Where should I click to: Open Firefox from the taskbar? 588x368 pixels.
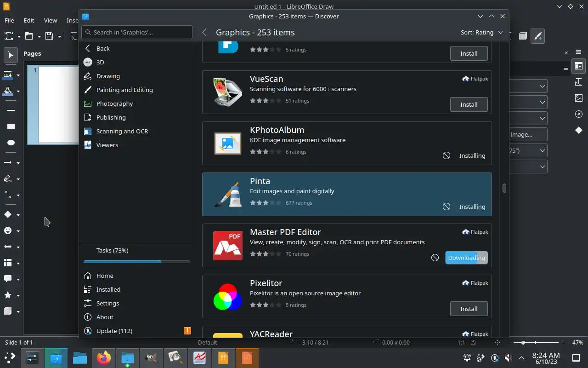click(x=104, y=357)
